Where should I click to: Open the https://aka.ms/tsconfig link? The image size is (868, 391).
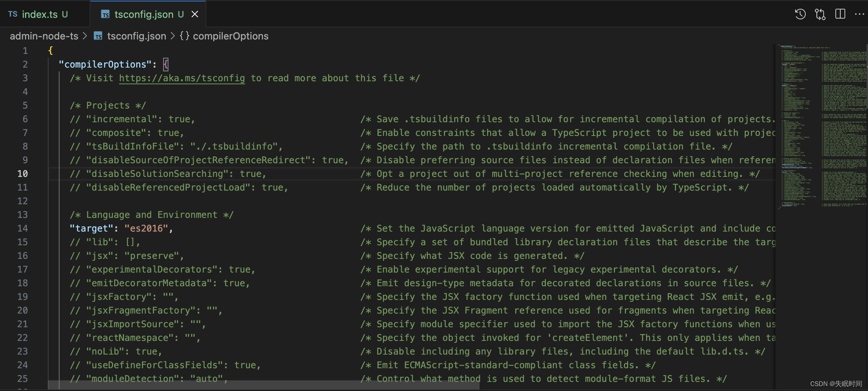[x=182, y=78]
